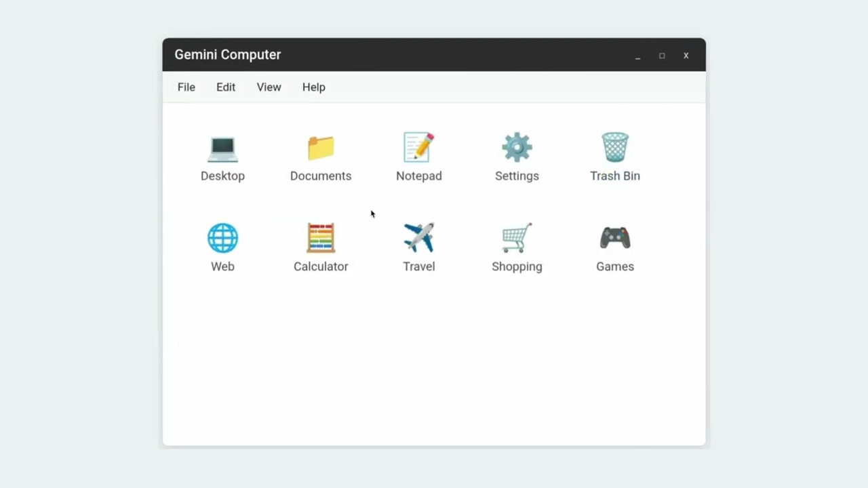Close the Gemini Computer window
Screen dimensions: 868x488
click(686, 56)
